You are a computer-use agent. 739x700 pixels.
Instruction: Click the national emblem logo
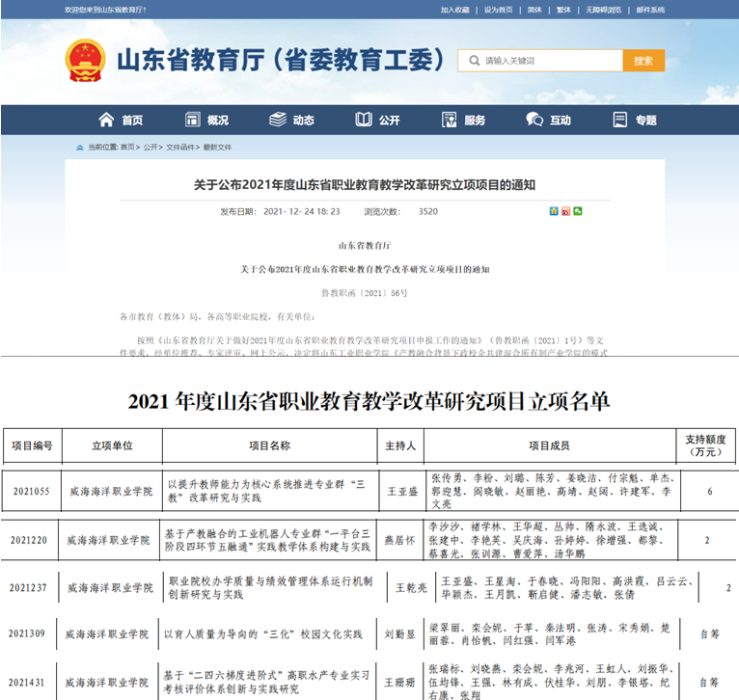click(86, 61)
